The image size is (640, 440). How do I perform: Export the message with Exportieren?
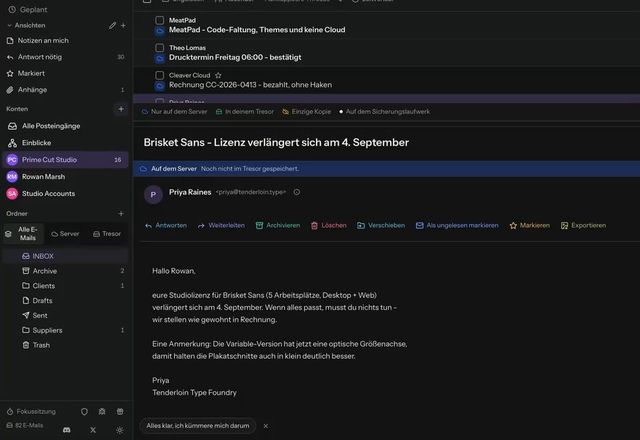[x=583, y=225]
